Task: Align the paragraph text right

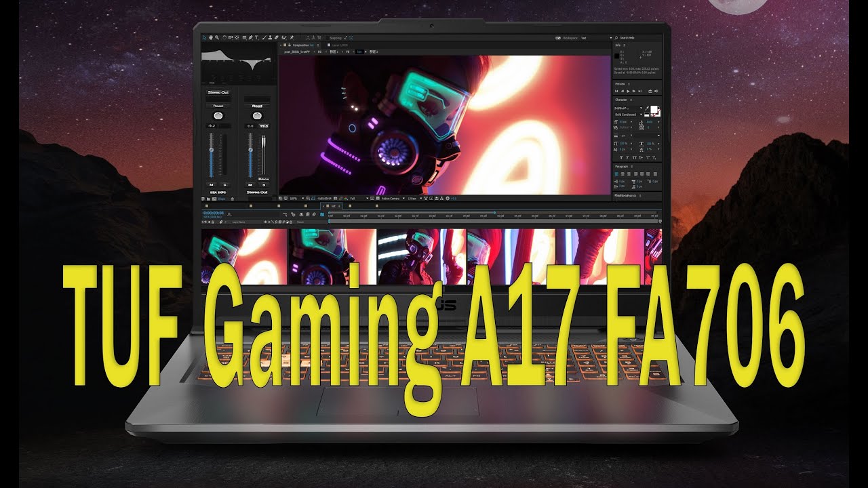Action: click(x=629, y=174)
